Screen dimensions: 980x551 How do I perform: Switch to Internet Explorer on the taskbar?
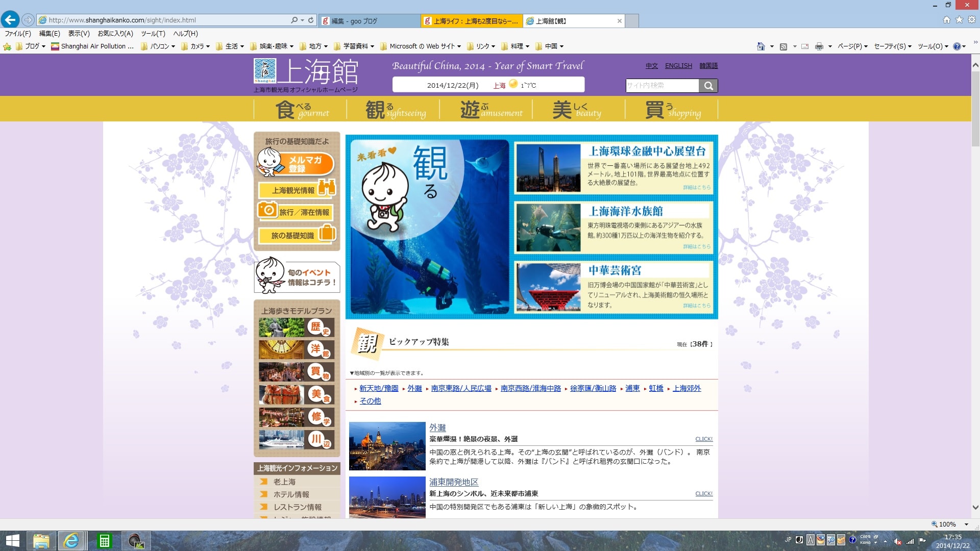[x=71, y=541]
